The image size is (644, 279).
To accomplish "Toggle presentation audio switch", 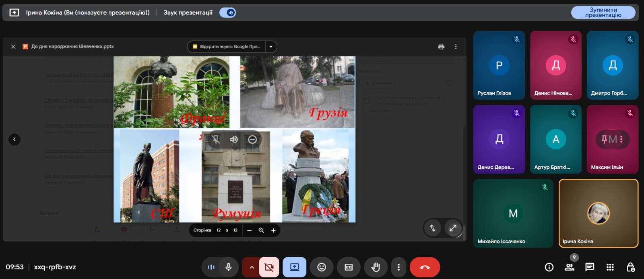I will point(228,12).
